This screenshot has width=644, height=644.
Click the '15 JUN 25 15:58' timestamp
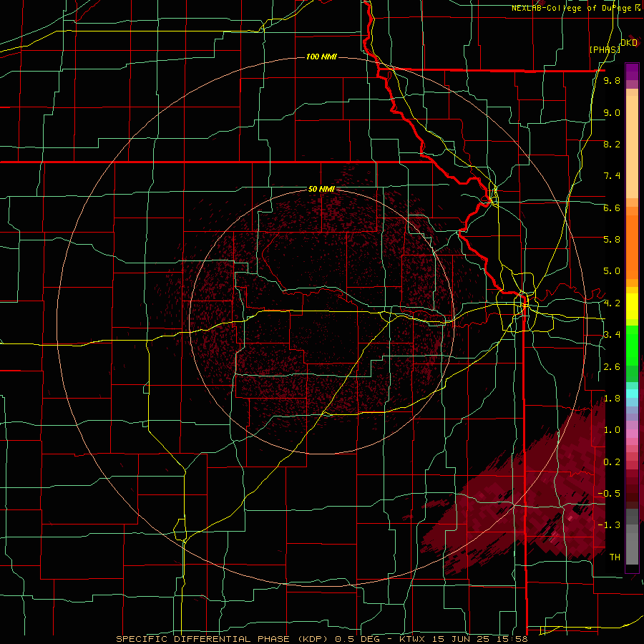pyautogui.click(x=480, y=639)
